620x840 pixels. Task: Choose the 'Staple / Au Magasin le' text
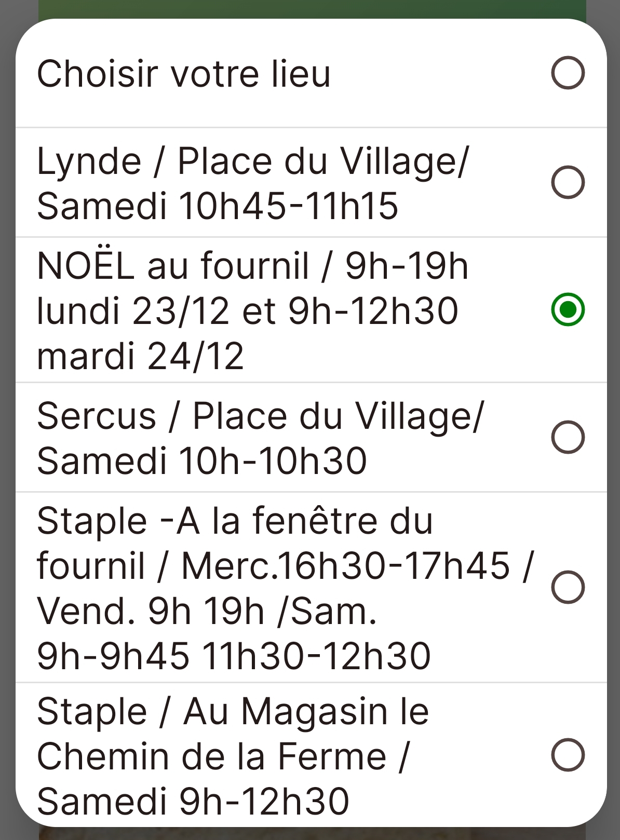233,711
